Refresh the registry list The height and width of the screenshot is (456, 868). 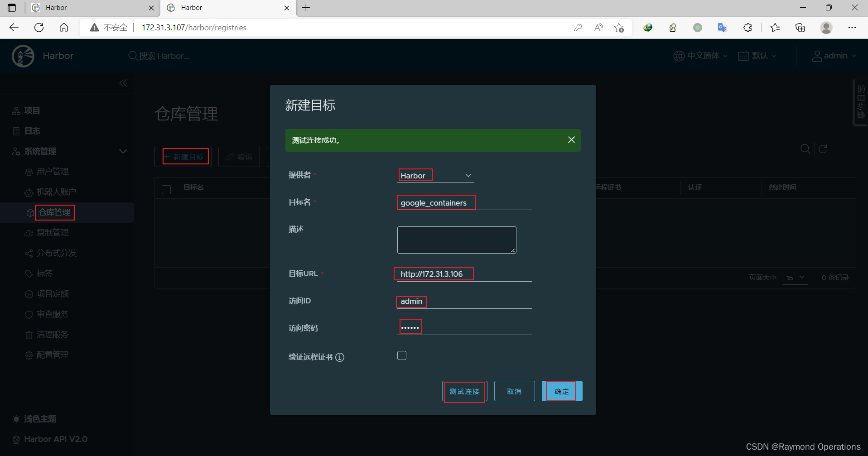[823, 149]
